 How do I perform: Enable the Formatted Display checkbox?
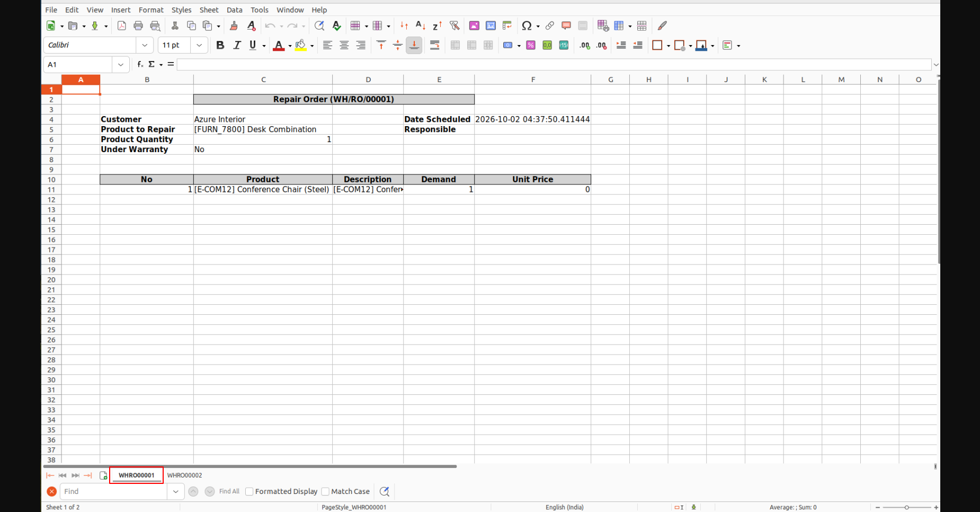click(249, 491)
